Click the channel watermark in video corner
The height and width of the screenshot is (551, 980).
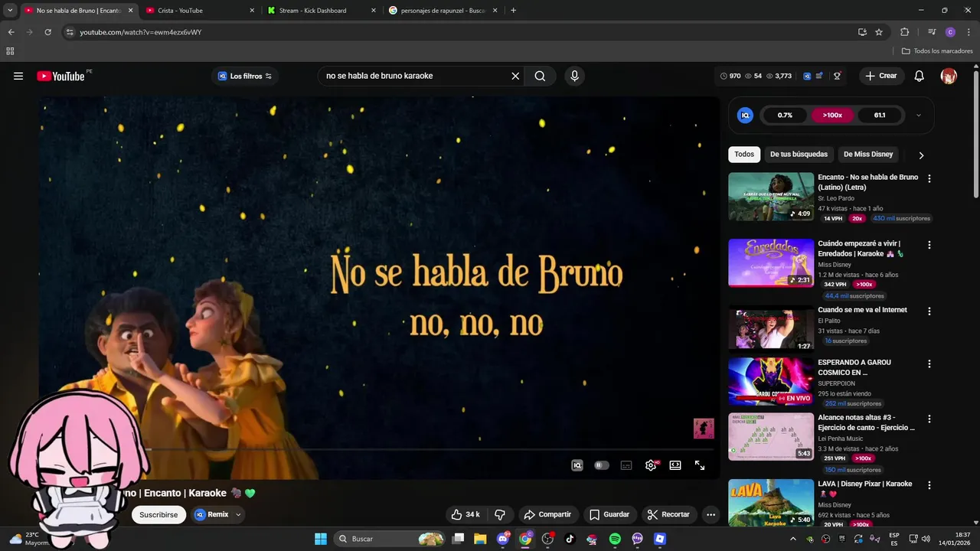[704, 429]
